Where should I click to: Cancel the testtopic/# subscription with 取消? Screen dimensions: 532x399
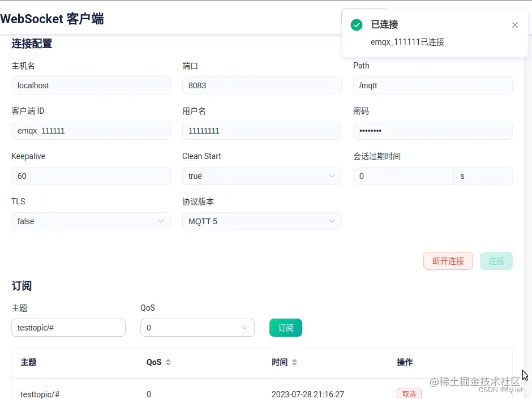(x=409, y=393)
